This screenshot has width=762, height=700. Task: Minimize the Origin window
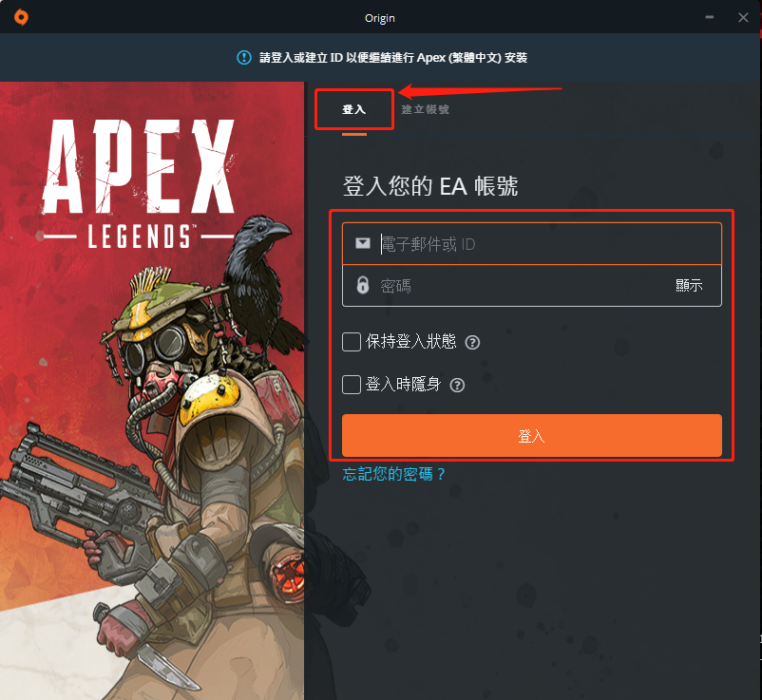710,17
